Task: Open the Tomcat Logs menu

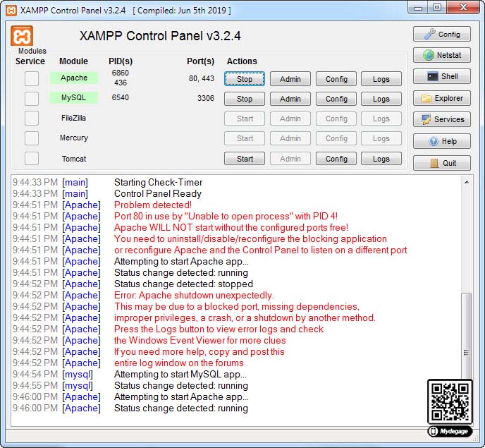Action: click(x=381, y=159)
